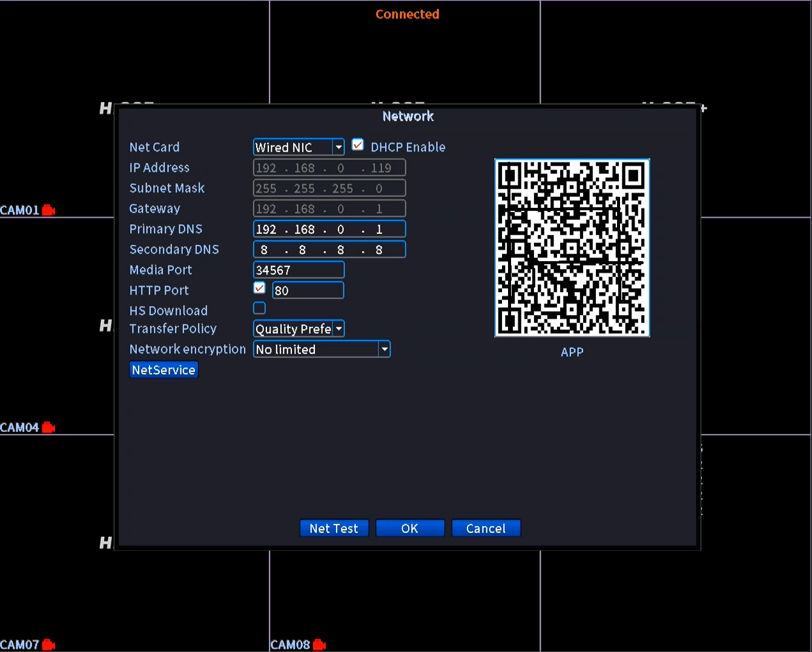Click the Network dialog title
Screen dimensions: 812x652
pos(408,116)
